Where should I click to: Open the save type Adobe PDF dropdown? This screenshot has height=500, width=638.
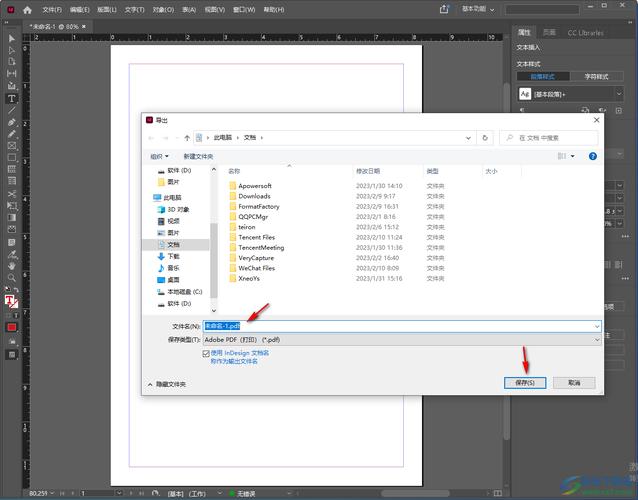[400, 340]
